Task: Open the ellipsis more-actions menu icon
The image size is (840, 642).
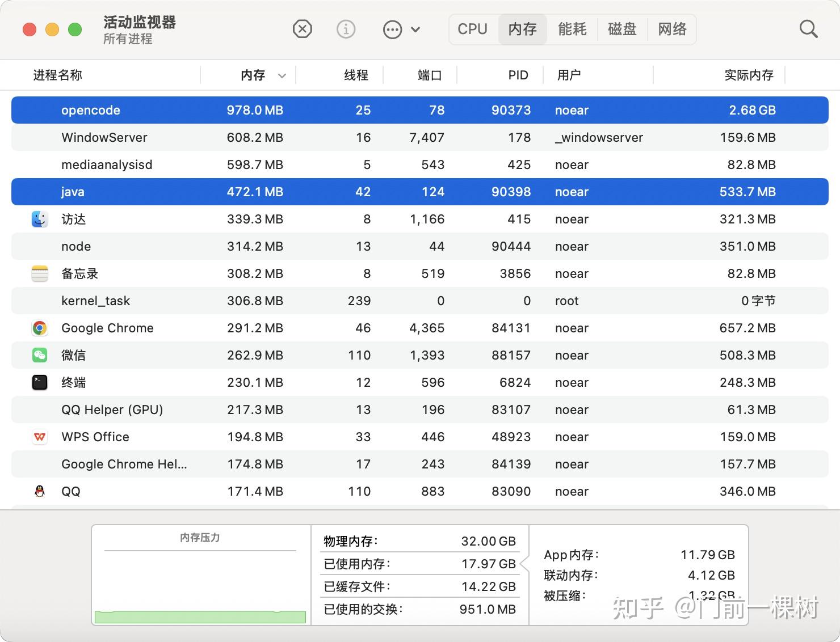Action: pos(392,29)
